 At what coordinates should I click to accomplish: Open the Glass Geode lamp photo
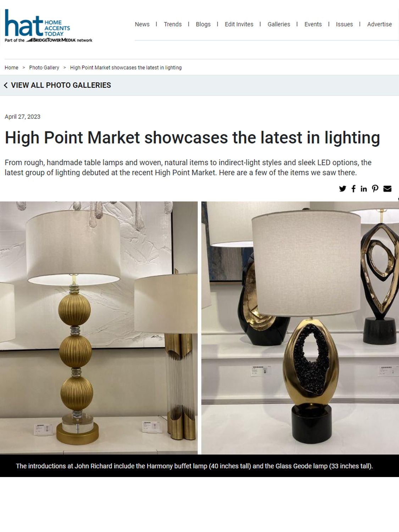(300, 328)
